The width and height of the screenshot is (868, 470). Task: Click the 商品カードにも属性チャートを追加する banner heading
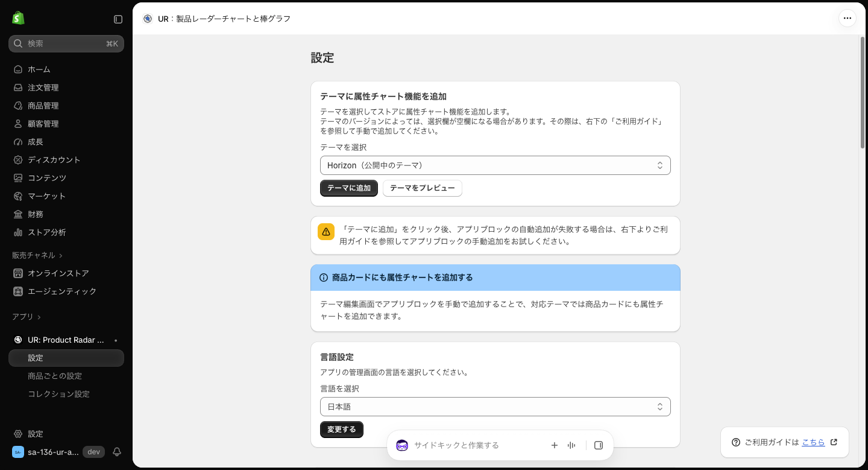click(x=402, y=278)
